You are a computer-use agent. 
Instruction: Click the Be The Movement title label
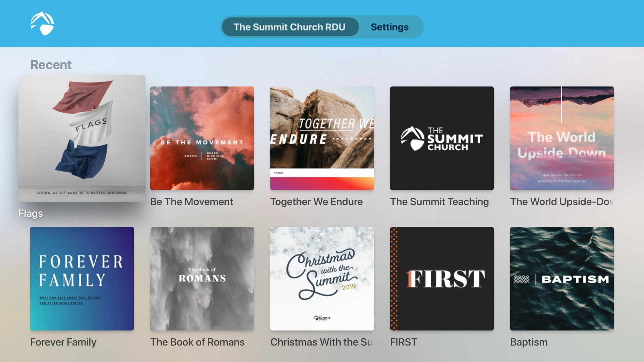192,202
